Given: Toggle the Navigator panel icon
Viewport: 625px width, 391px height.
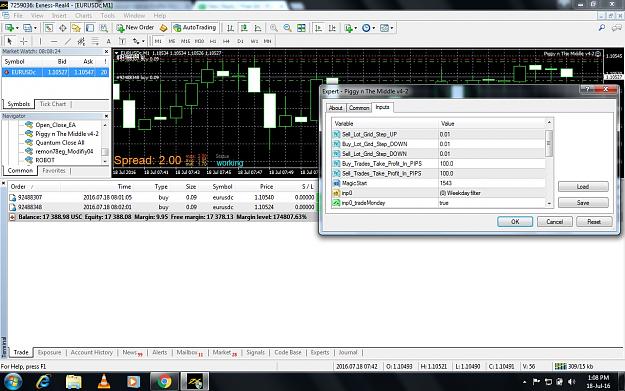Looking at the screenshot, I should pos(76,28).
